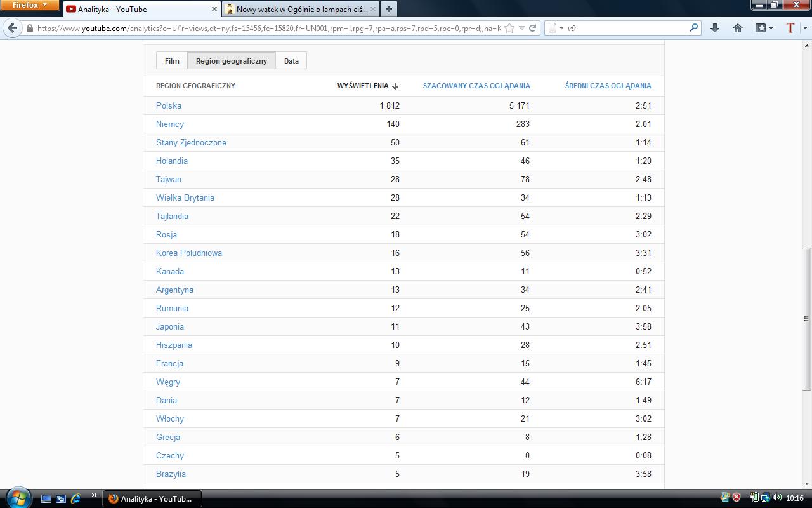
Task: Click the volume speaker tray icon
Action: (776, 498)
